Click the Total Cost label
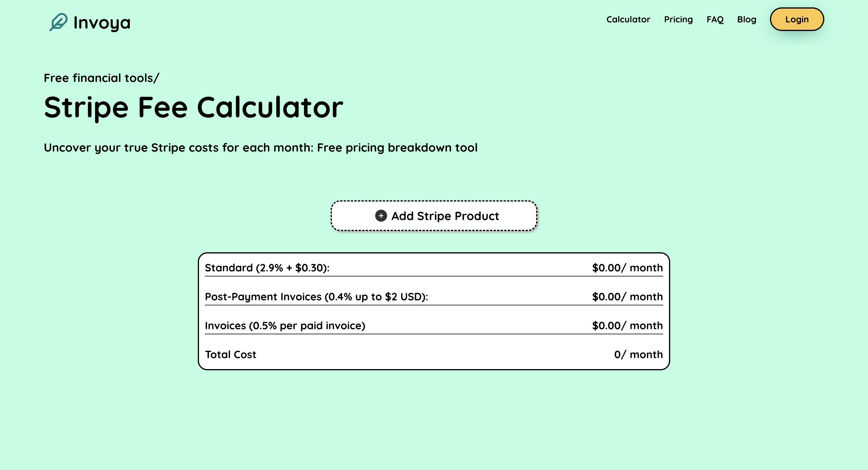This screenshot has height=470, width=868. pyautogui.click(x=231, y=355)
